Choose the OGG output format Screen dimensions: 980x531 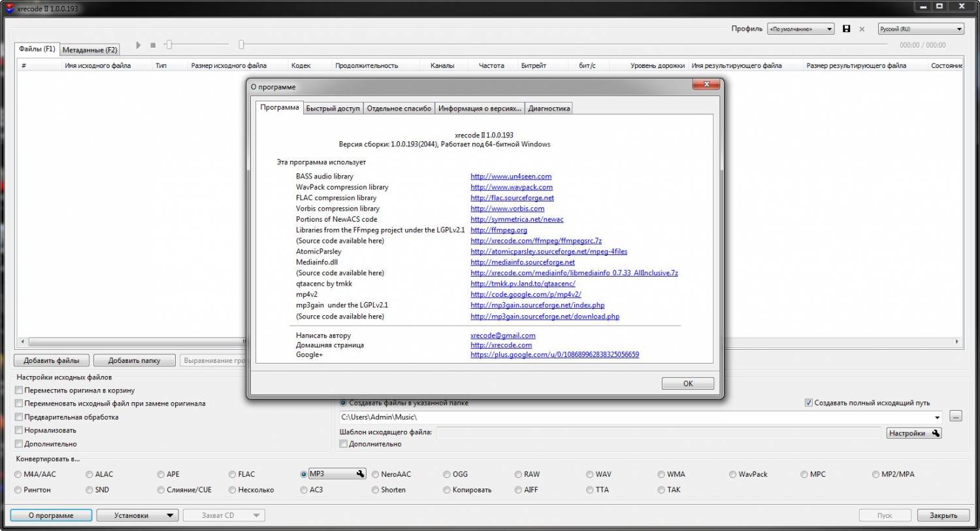[447, 474]
